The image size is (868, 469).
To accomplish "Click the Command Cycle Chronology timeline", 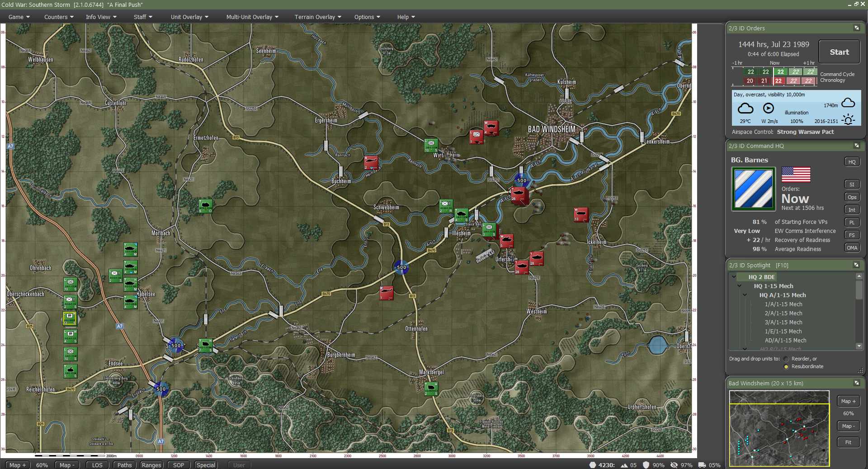I will (774, 76).
